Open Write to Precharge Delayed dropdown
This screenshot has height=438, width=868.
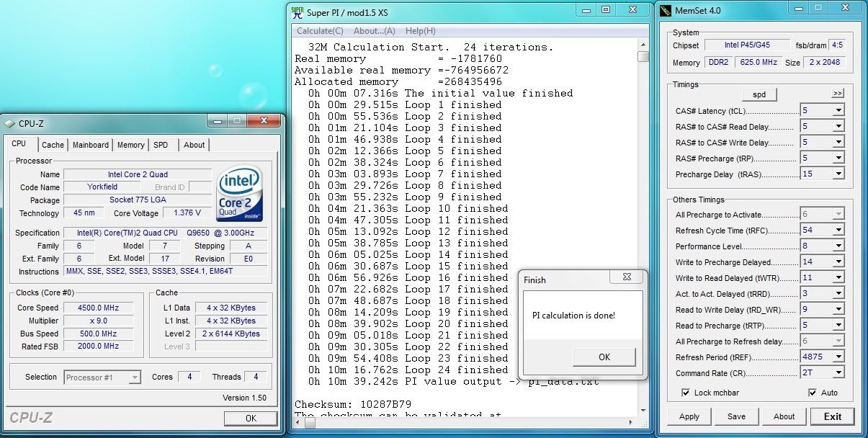(838, 262)
